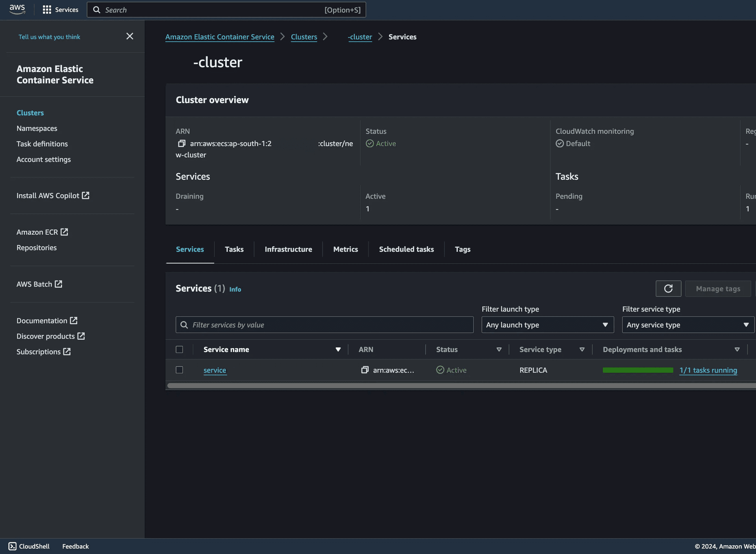Screen dimensions: 756x554
Task: Expand the Any launch type dropdown
Action: [547, 325]
